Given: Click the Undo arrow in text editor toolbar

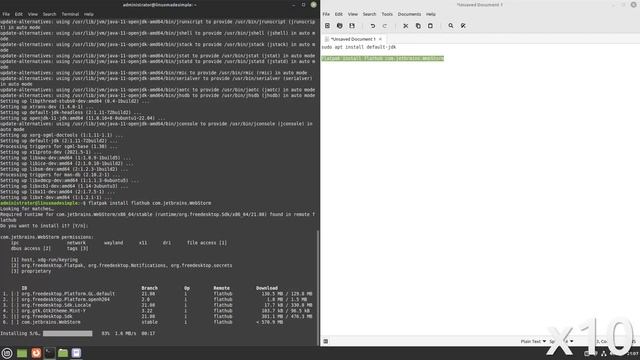Looking at the screenshot, I should coord(373,26).
